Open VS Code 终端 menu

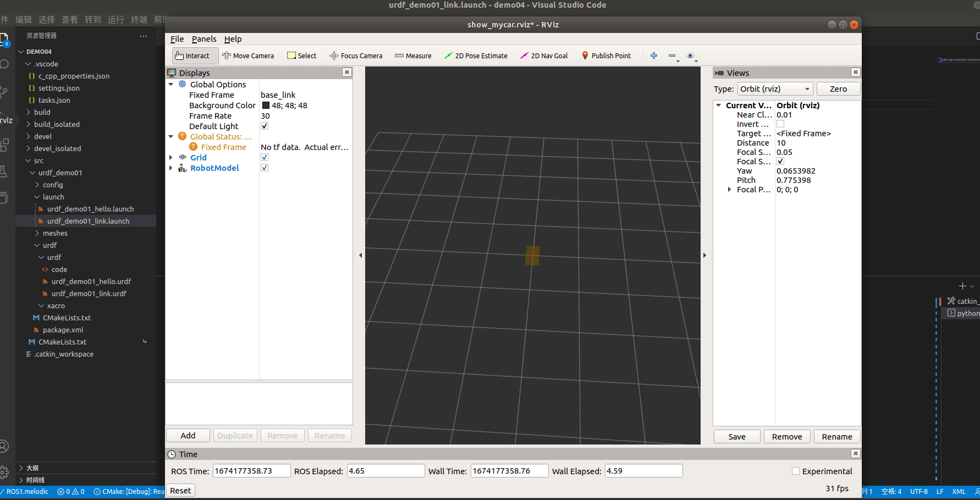tap(139, 19)
